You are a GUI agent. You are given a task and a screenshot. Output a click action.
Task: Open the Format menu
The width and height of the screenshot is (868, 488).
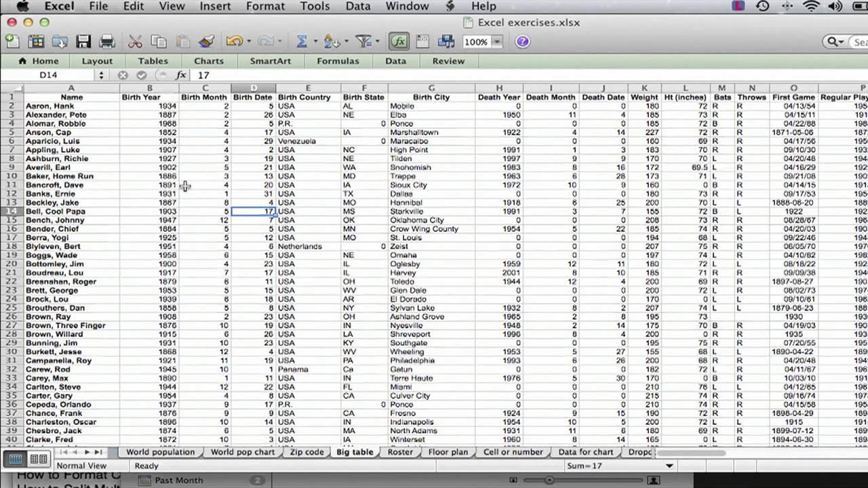265,6
